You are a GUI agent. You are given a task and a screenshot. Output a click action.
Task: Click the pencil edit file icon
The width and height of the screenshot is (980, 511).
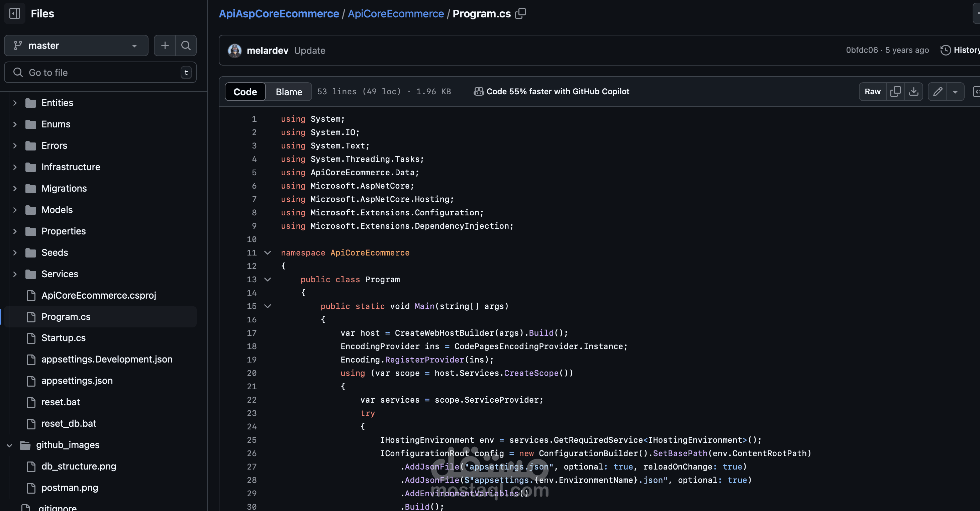(x=938, y=92)
